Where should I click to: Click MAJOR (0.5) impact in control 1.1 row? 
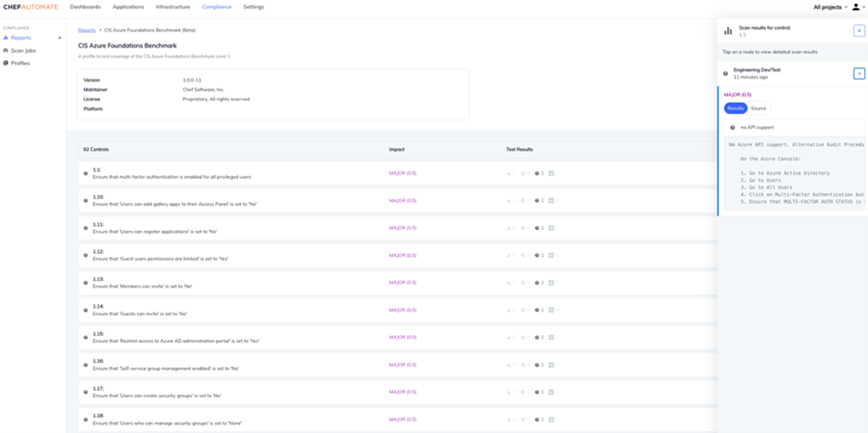point(403,173)
